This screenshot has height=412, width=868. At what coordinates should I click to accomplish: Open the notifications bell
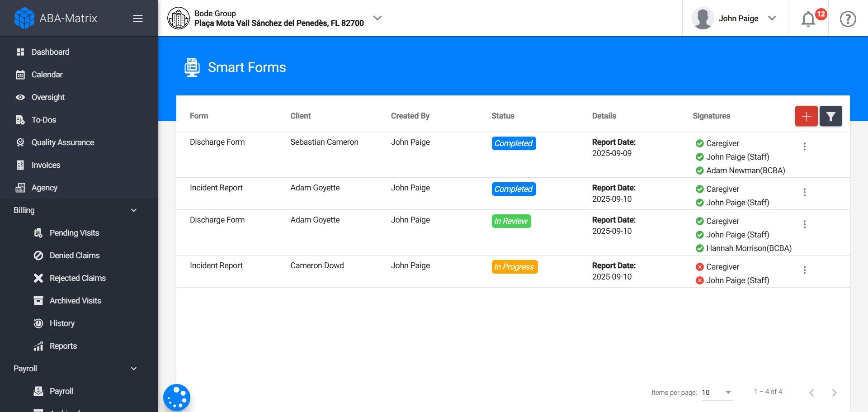click(x=808, y=19)
